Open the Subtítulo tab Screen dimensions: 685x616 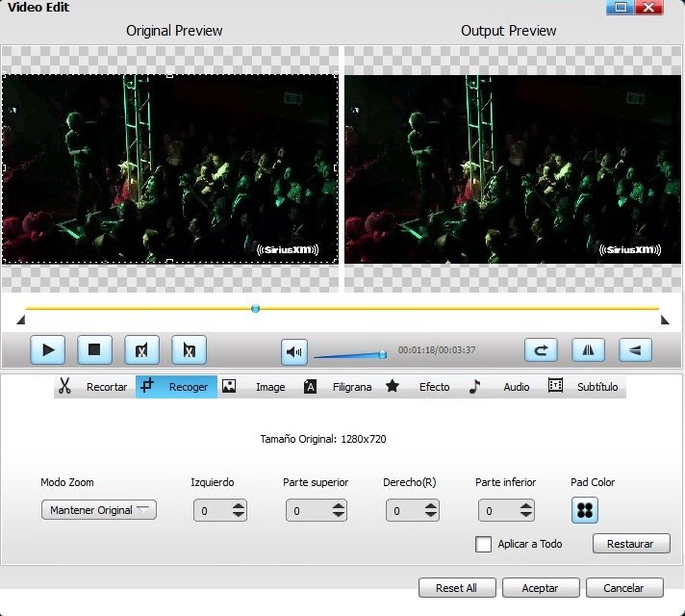coord(585,387)
